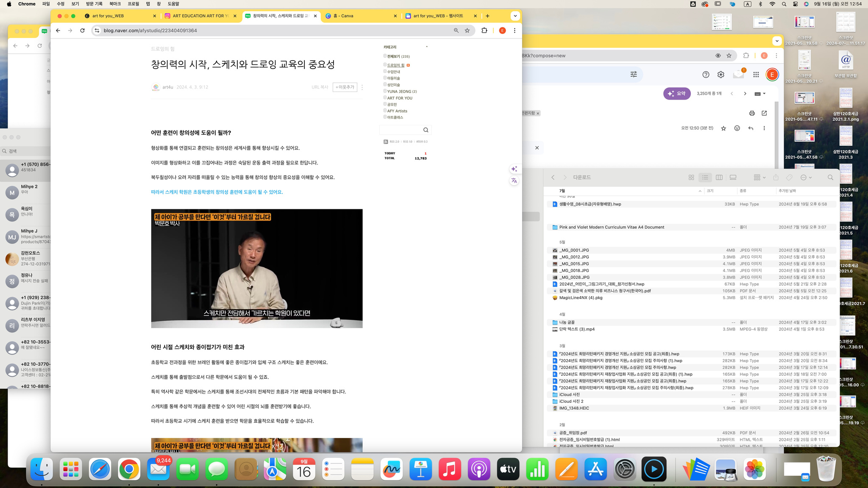The image size is (868, 488).
Task: Add emoji reaction to the email
Action: tap(737, 128)
